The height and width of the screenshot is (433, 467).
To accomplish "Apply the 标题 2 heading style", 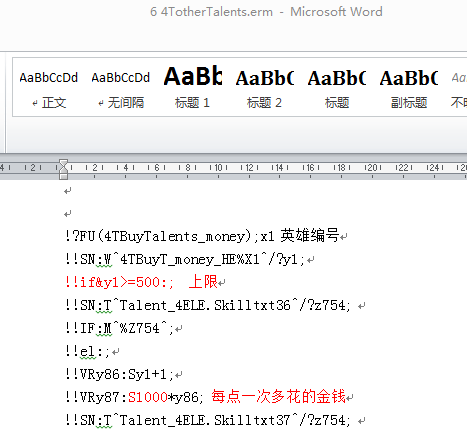I will pyautogui.click(x=265, y=88).
